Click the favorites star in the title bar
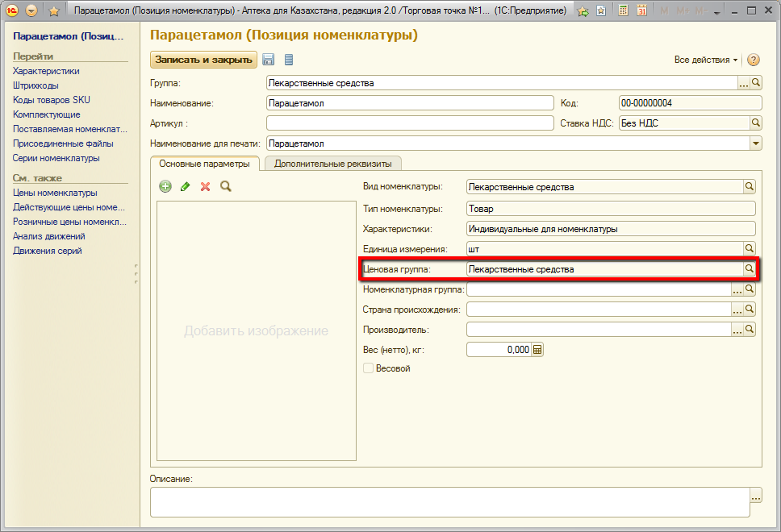 tap(54, 11)
